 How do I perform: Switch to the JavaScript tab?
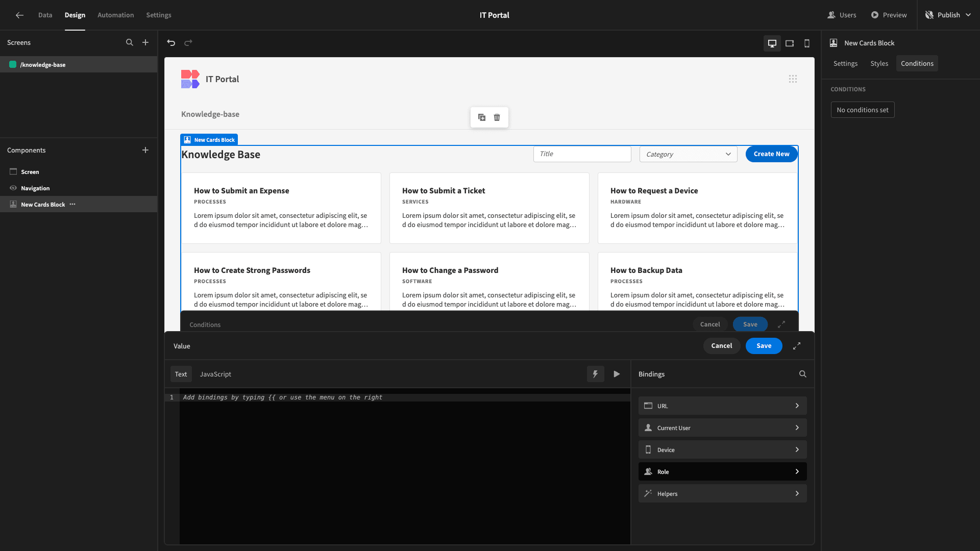click(215, 374)
